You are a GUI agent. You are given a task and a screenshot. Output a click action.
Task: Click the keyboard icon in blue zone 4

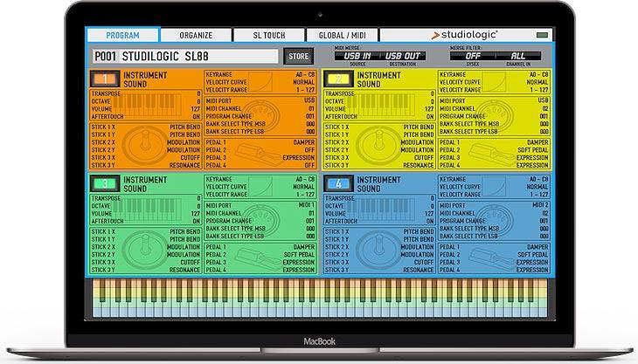pyautogui.click(x=380, y=210)
